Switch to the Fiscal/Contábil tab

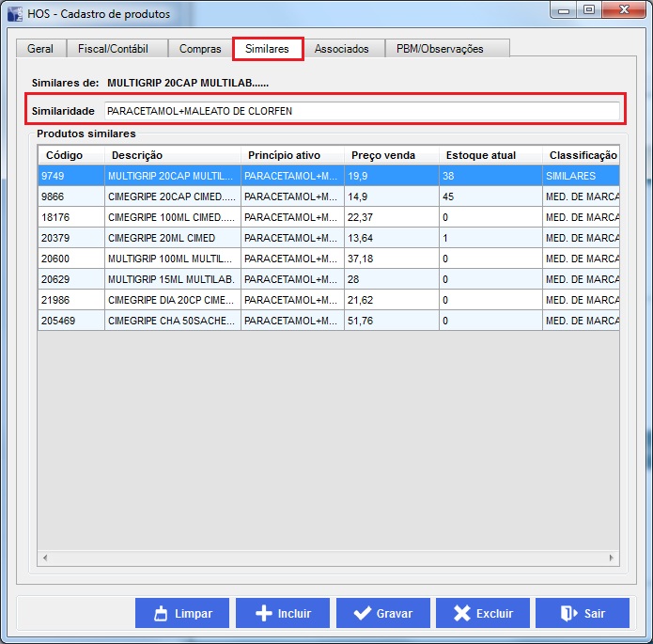114,49
